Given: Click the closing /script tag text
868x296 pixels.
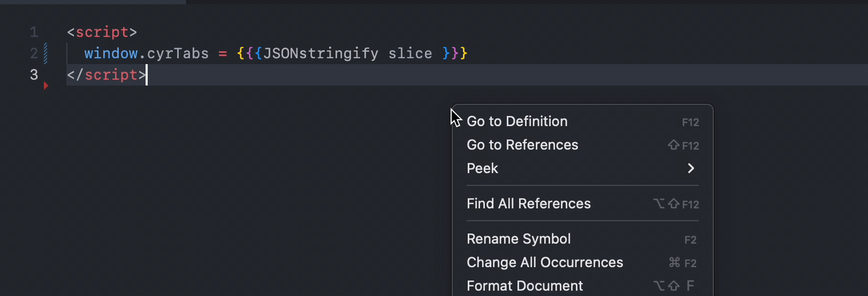Looking at the screenshot, I should [106, 75].
